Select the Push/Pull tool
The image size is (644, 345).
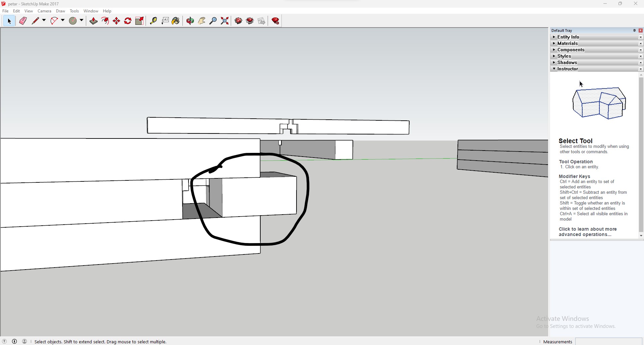click(x=94, y=21)
